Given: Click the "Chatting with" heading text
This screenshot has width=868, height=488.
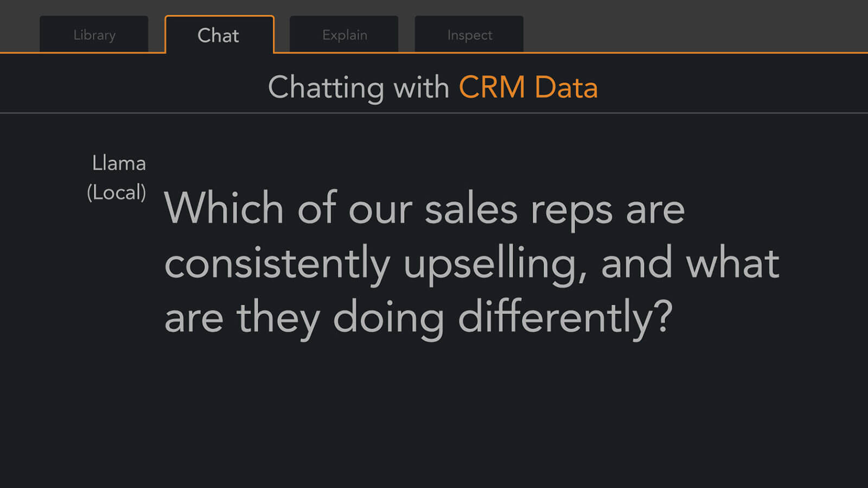Looking at the screenshot, I should click(x=358, y=87).
